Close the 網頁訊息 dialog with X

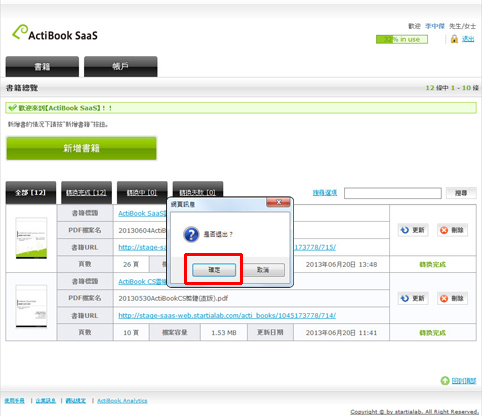click(x=278, y=202)
